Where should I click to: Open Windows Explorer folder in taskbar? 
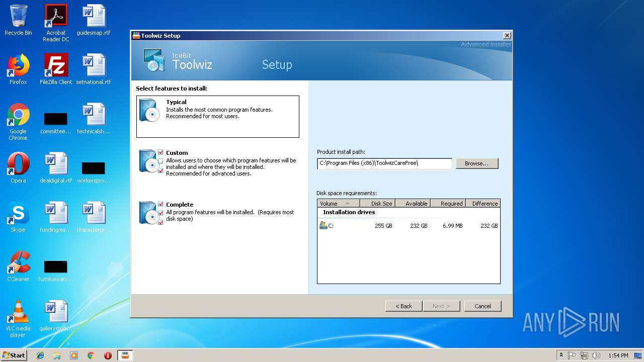point(57,355)
